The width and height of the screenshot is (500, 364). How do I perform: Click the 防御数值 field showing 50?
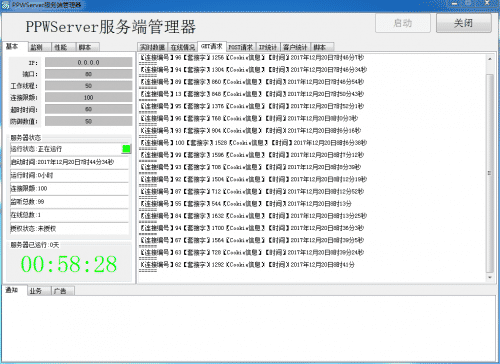tap(89, 121)
